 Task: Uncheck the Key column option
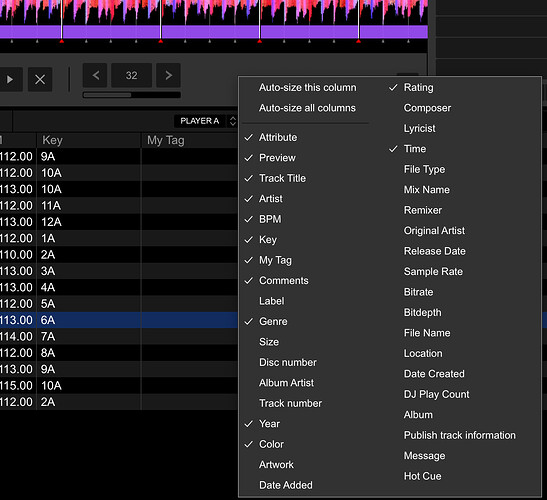click(268, 240)
